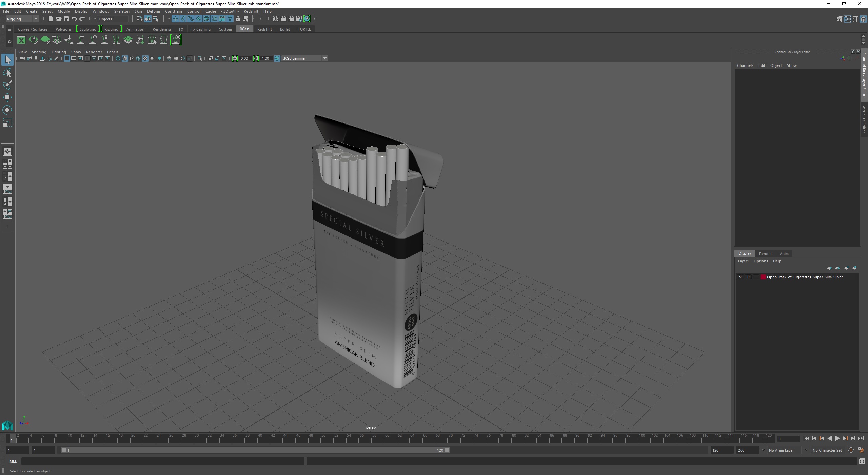This screenshot has height=475, width=868.
Task: Open the No Character Set dropdown
Action: click(x=827, y=450)
